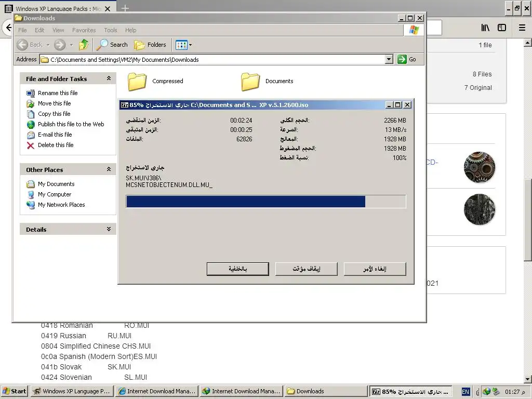Open the Help menu
Viewport: 532px width, 399px height.
tap(130, 30)
